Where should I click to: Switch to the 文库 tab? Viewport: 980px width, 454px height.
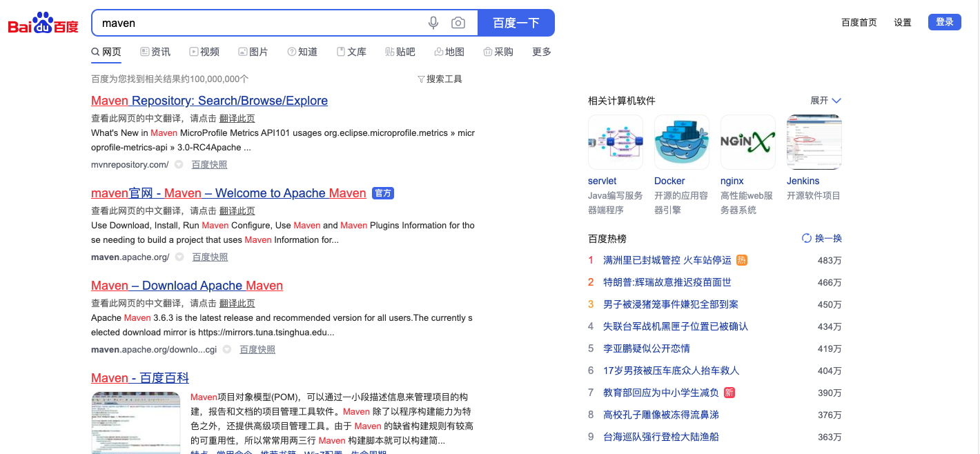[351, 52]
